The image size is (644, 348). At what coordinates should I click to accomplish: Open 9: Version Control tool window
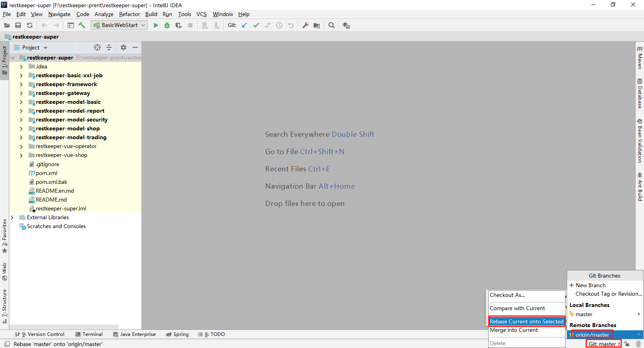(x=39, y=334)
